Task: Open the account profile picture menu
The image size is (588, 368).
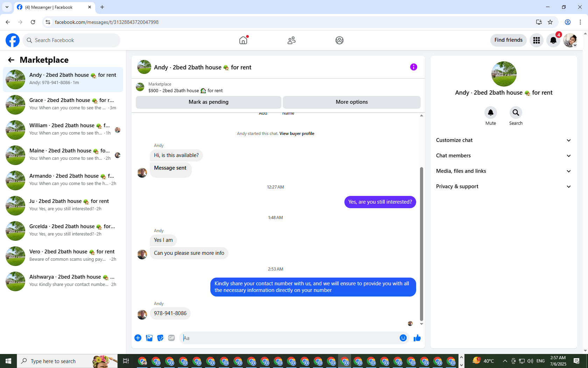Action: click(570, 40)
